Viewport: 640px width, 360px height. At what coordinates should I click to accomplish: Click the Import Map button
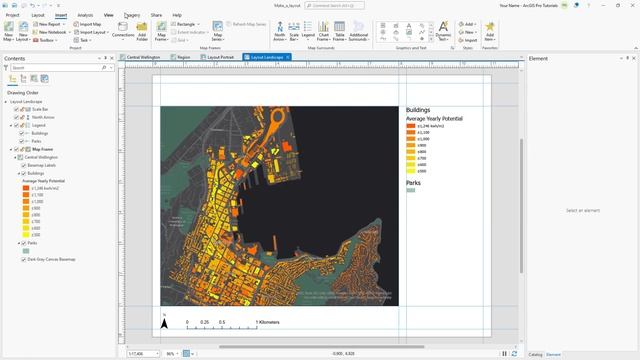click(87, 24)
